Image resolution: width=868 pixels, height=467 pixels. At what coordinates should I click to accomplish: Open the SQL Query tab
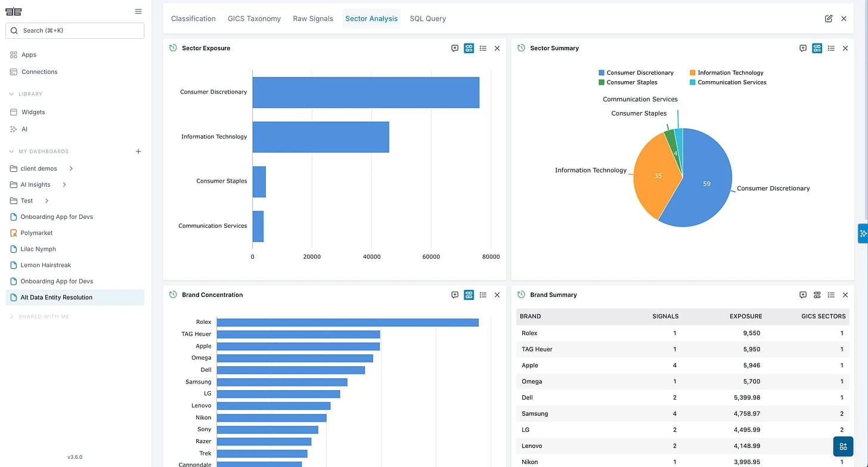coord(427,18)
